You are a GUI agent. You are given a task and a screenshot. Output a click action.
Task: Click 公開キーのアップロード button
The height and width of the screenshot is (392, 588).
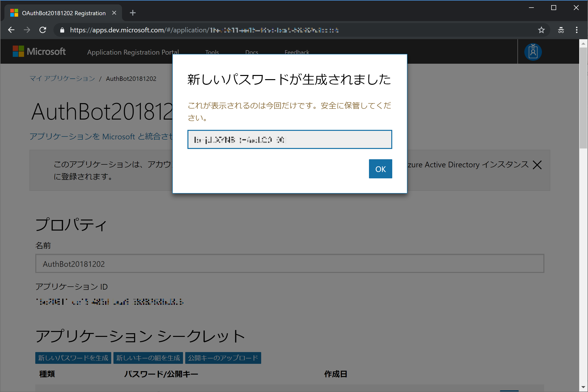223,358
